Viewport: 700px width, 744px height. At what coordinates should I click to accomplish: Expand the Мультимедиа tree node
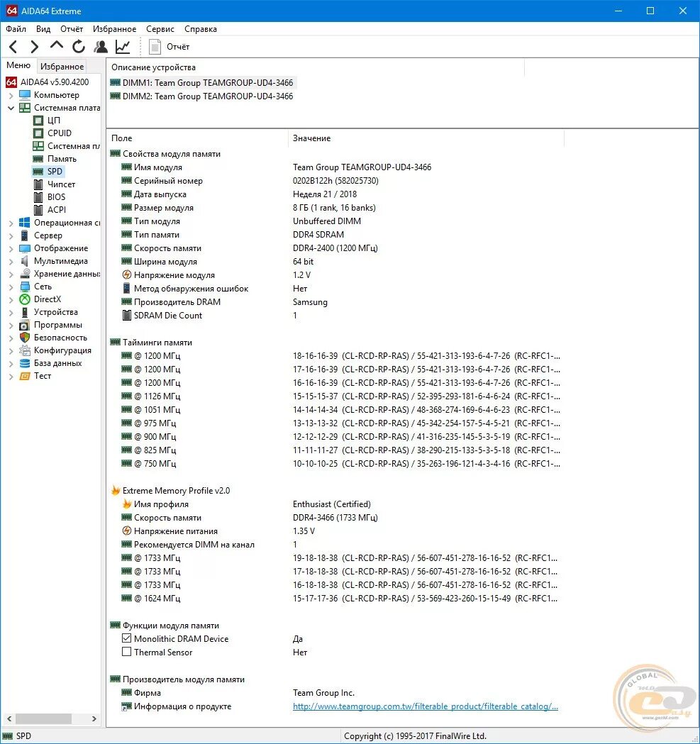[x=11, y=262]
